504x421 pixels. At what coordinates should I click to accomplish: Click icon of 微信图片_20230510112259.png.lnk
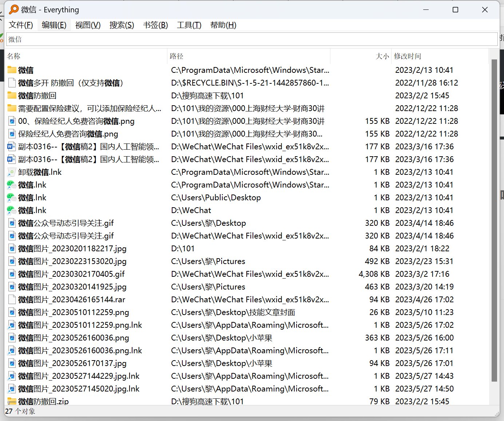click(12, 325)
